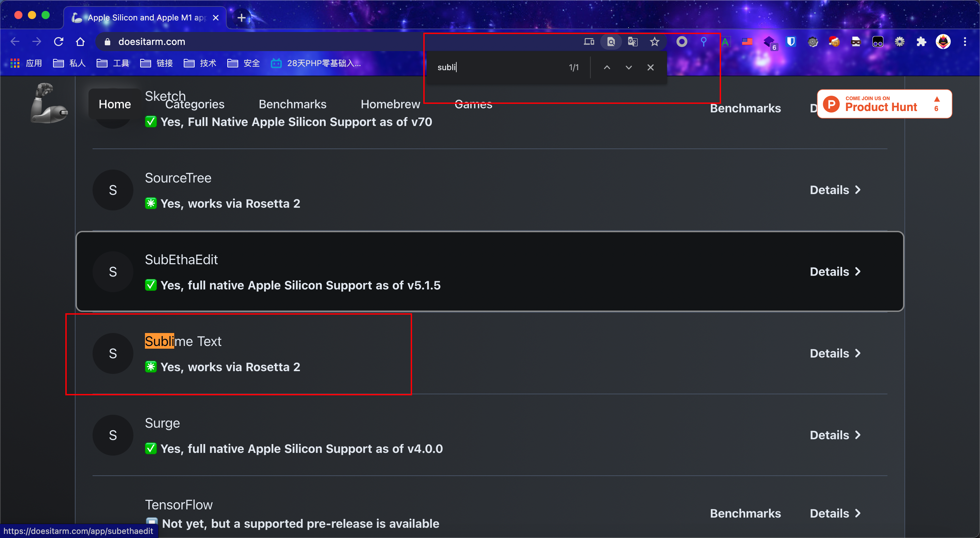This screenshot has height=538, width=980.
Task: Expand the 工具 bookmark folder
Action: pyautogui.click(x=113, y=63)
